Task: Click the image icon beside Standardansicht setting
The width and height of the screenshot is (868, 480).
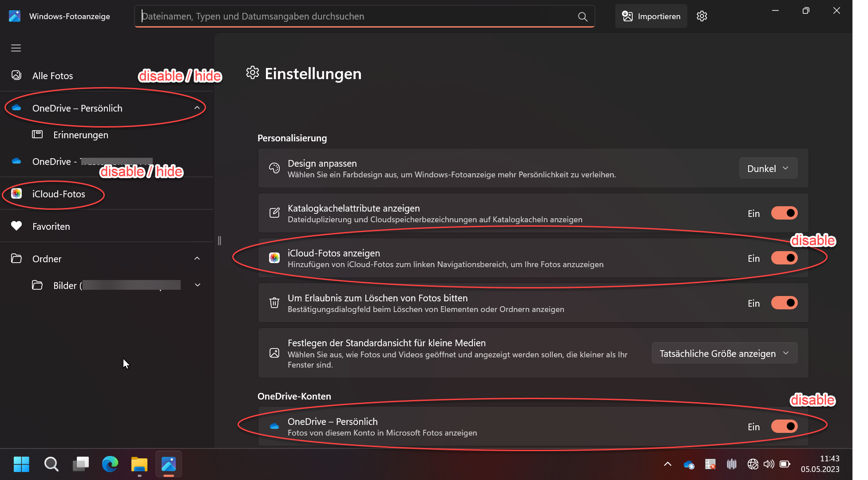Action: (x=274, y=353)
